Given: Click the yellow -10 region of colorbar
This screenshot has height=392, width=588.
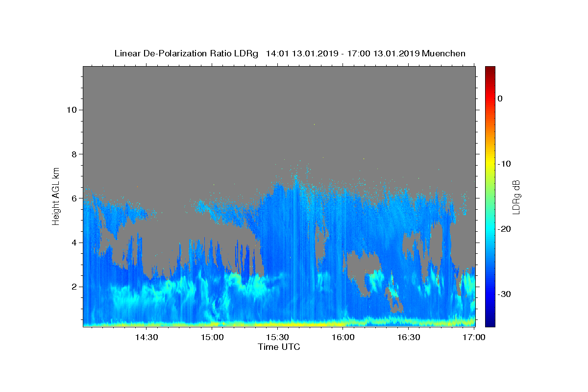Looking at the screenshot, I should click(490, 164).
